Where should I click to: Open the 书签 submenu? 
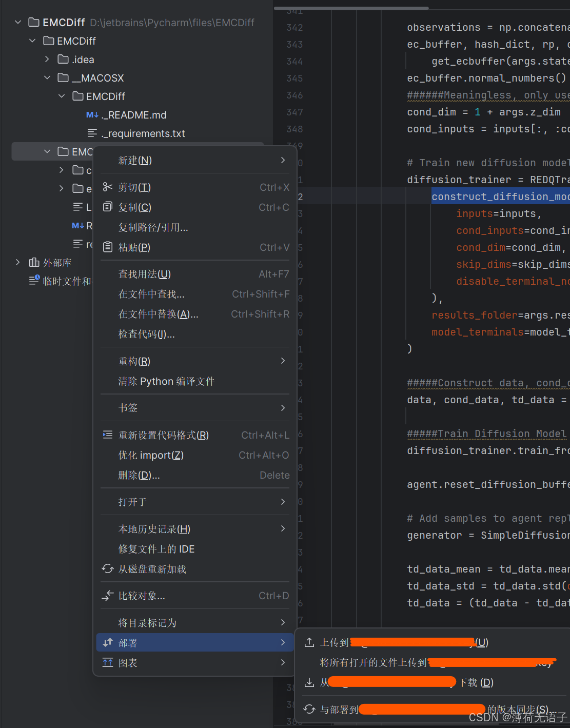pyautogui.click(x=195, y=408)
